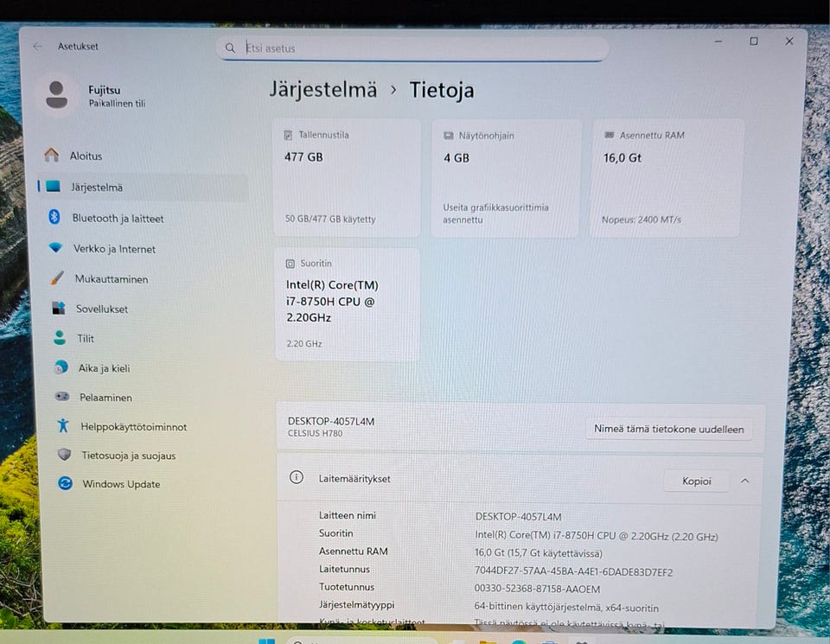This screenshot has height=644, width=830.
Task: Click Laitetunnus value 7044DF27-57AA-45BA-A4E1-6DADE83D7EF2
Action: 573,572
